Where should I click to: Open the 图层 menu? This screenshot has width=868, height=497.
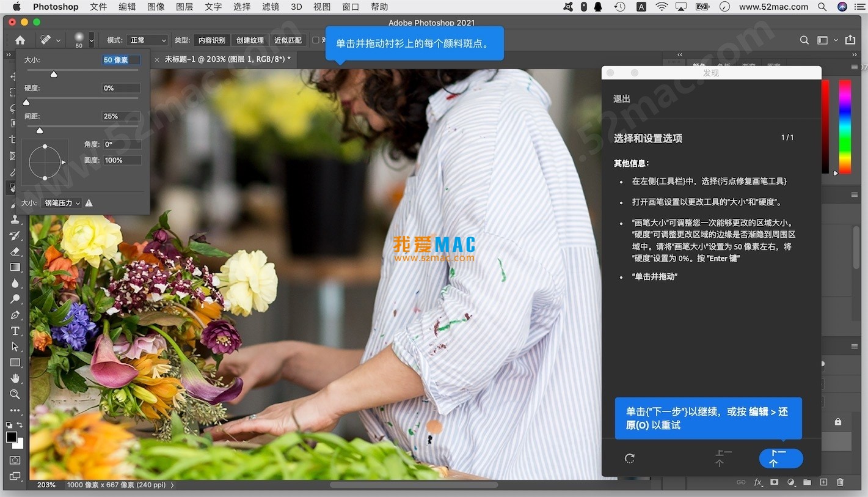pos(184,7)
